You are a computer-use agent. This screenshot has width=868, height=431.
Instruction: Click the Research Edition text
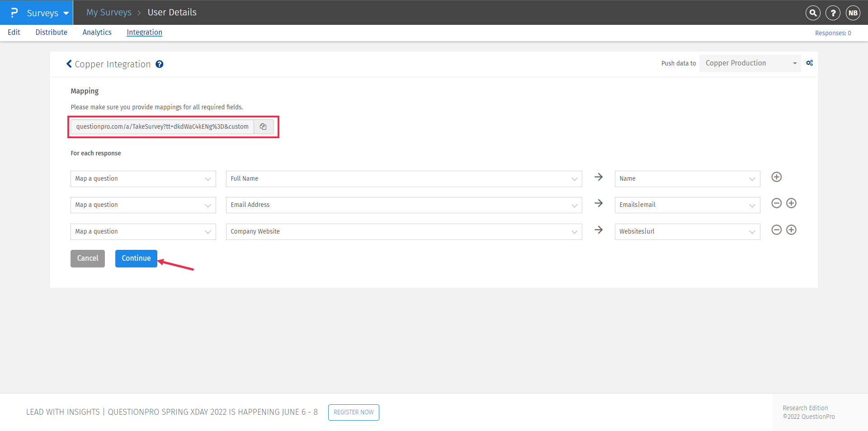(x=805, y=408)
